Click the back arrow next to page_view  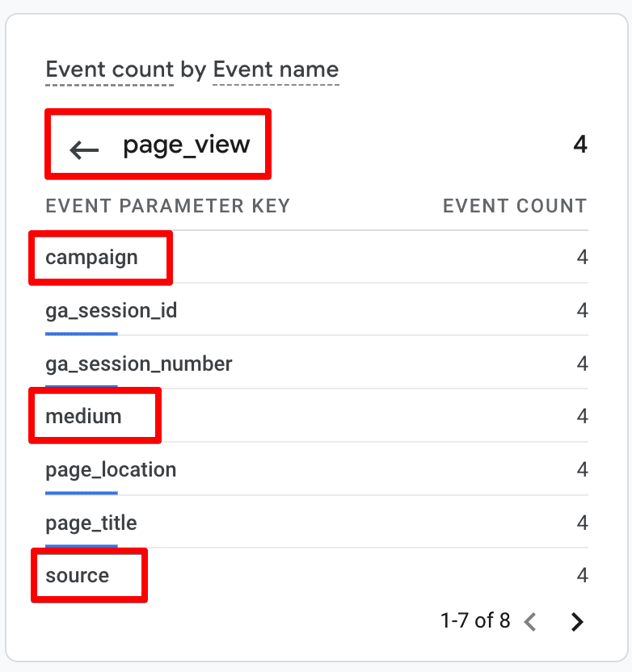point(82,145)
